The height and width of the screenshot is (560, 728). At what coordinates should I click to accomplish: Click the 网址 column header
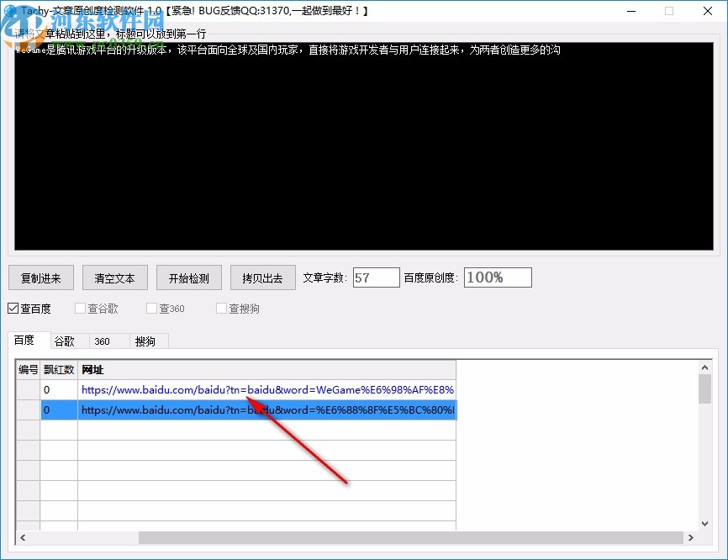point(266,370)
